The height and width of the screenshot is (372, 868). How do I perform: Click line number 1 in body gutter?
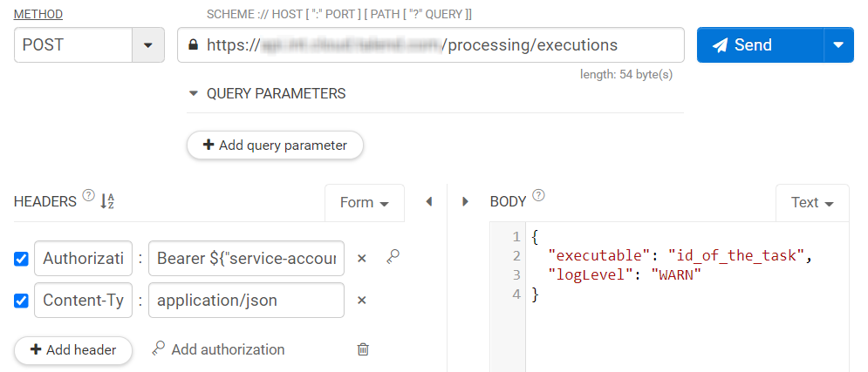(516, 237)
